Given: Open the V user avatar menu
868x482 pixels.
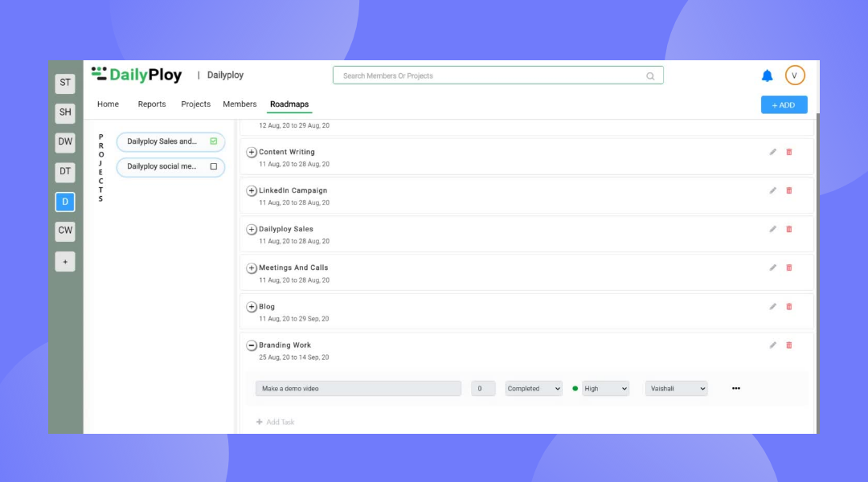Looking at the screenshot, I should pos(794,76).
